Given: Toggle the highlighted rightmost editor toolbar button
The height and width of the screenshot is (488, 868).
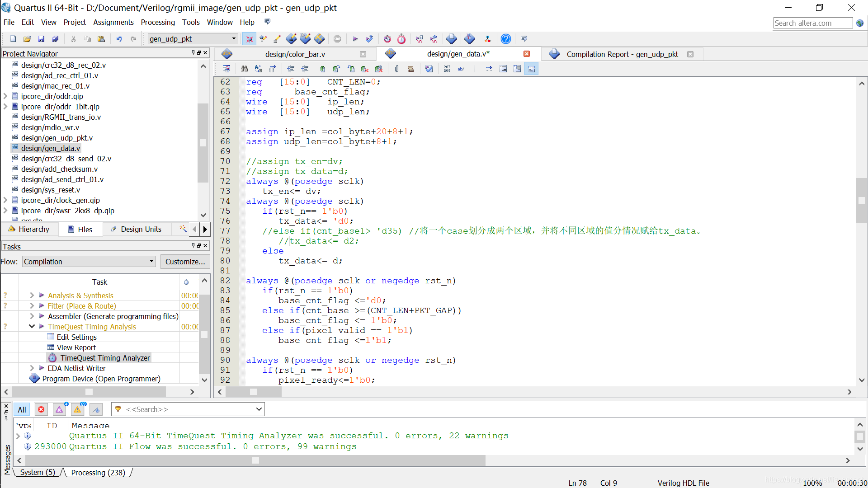Looking at the screenshot, I should (532, 69).
